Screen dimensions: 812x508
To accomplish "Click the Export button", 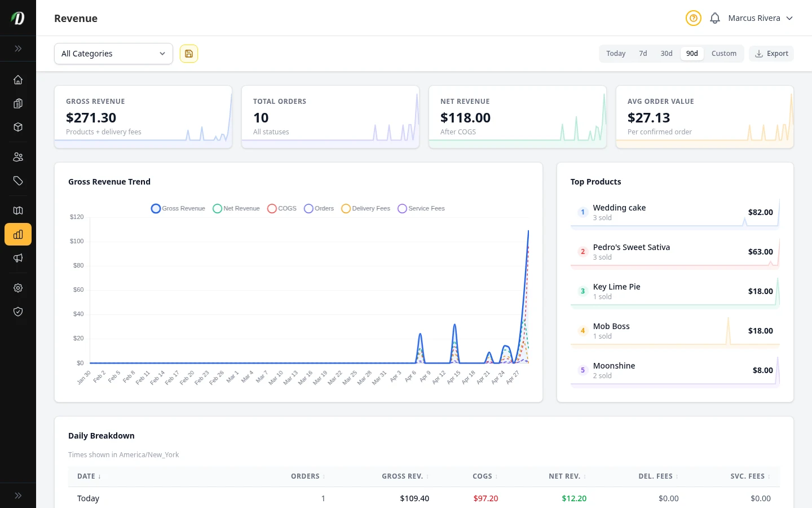I will [x=771, y=54].
